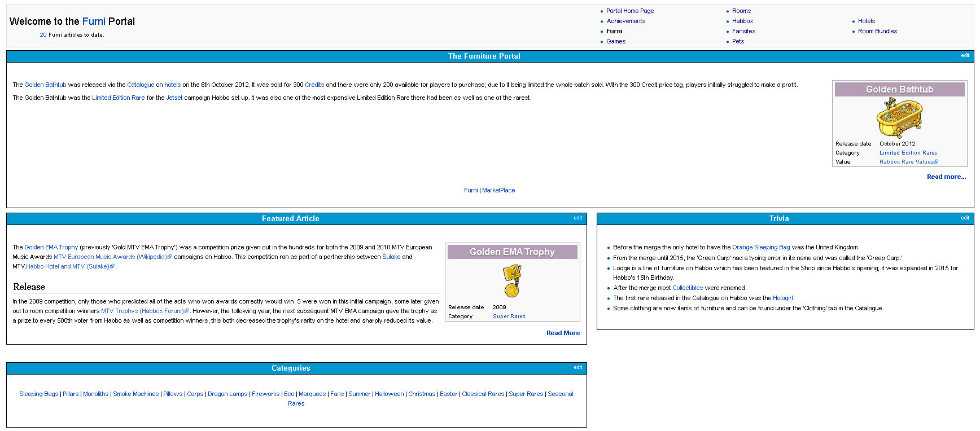
Task: Go to the Achievements portal
Action: (625, 21)
